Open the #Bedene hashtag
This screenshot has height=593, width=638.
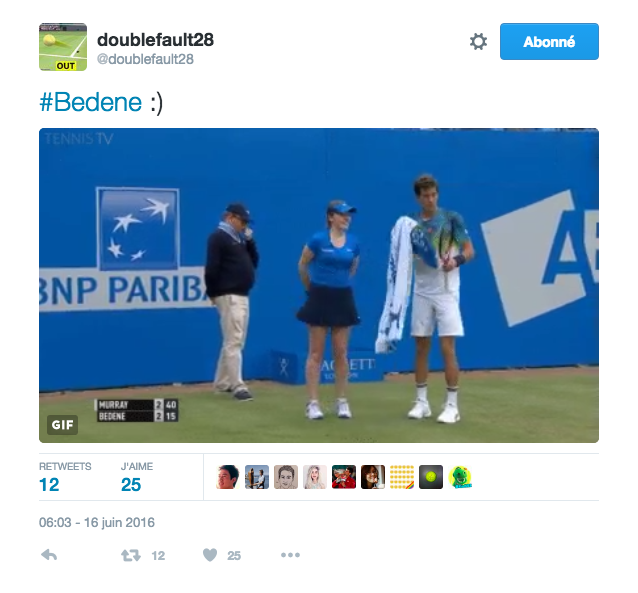tap(91, 102)
